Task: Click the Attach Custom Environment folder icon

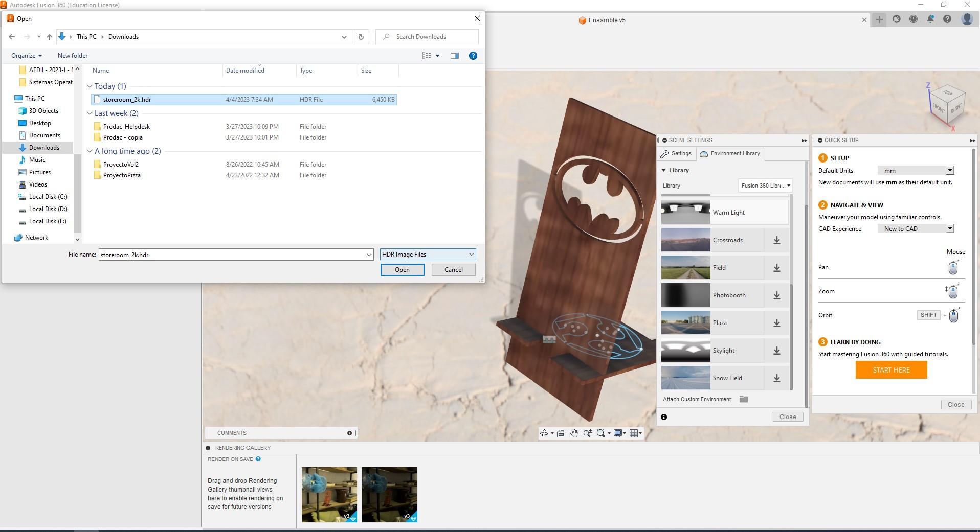Action: 744,399
